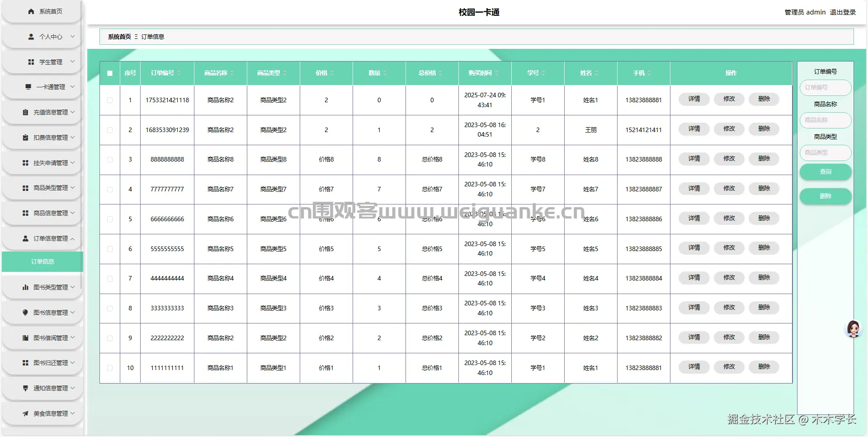Check the row for order 8888888888
The image size is (868, 437).
click(x=110, y=160)
